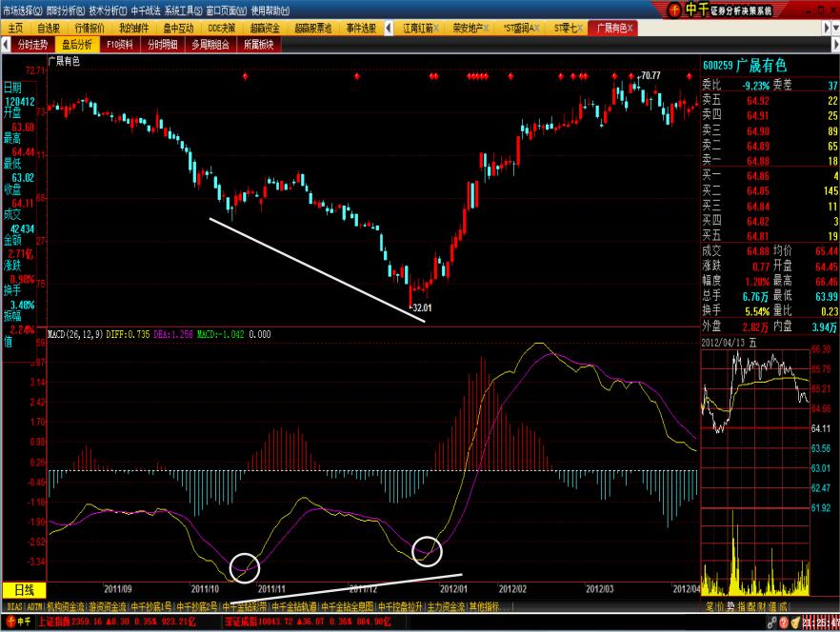Click the 上证指数 ticker in the status bar
The width and height of the screenshot is (840, 632).
pyautogui.click(x=57, y=622)
